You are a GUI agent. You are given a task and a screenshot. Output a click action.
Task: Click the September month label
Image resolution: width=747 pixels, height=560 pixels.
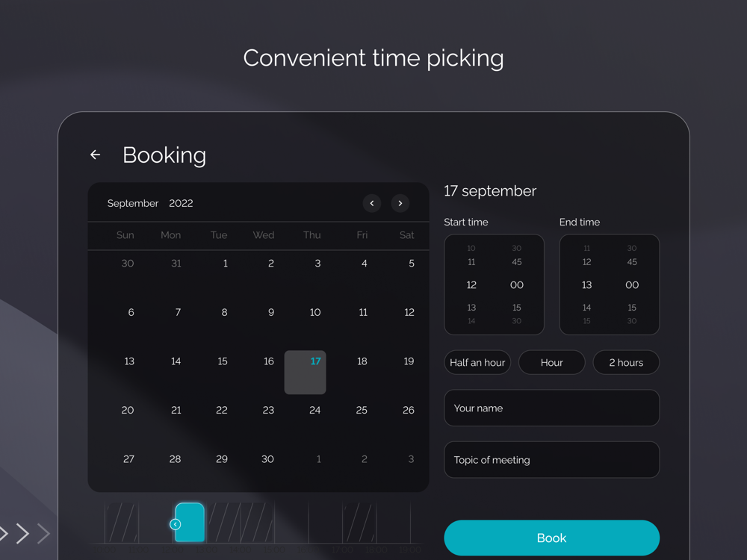pyautogui.click(x=133, y=203)
